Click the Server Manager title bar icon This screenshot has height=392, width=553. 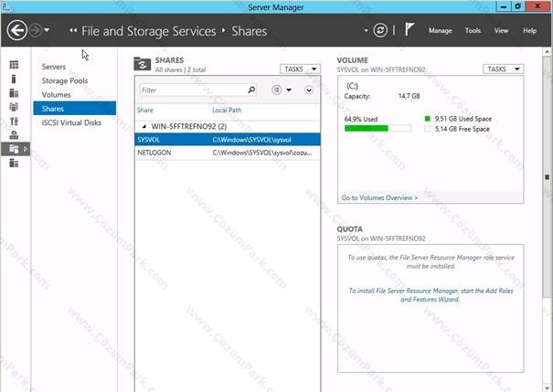[6, 6]
